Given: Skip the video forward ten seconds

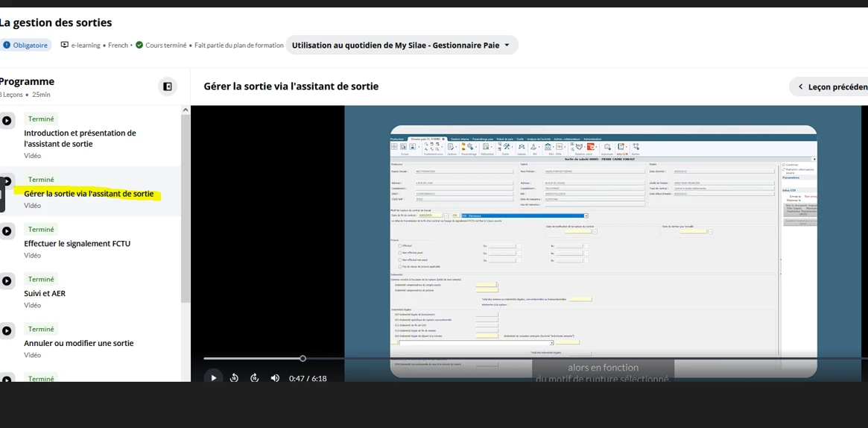Looking at the screenshot, I should [255, 377].
